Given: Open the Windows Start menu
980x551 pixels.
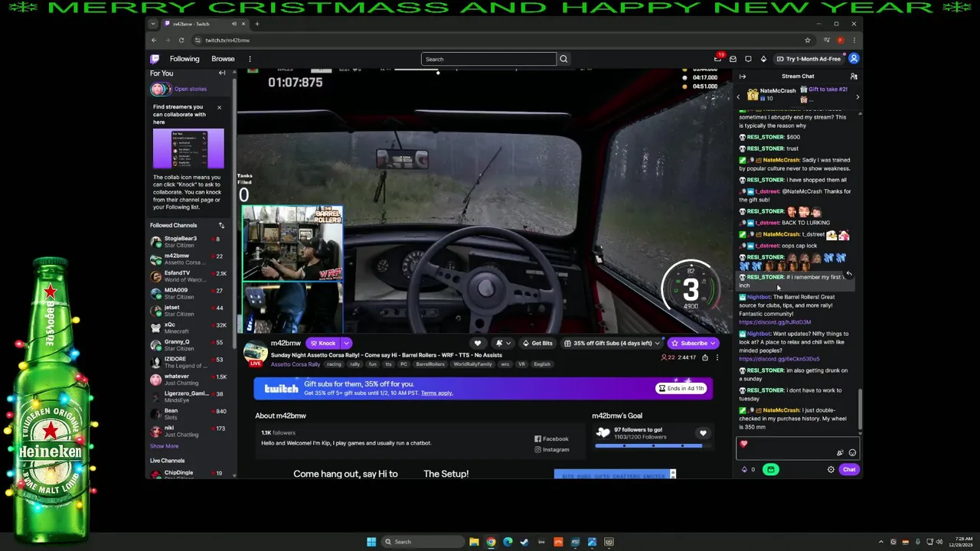Looking at the screenshot, I should (x=371, y=542).
